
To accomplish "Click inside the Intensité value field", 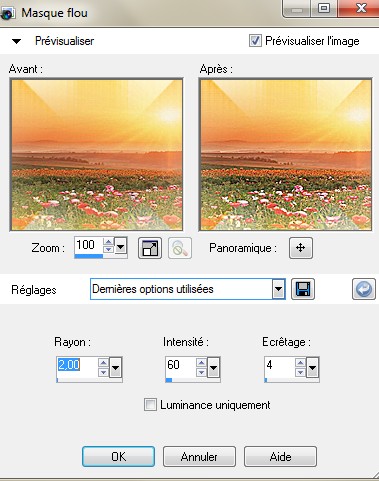I will (x=181, y=366).
